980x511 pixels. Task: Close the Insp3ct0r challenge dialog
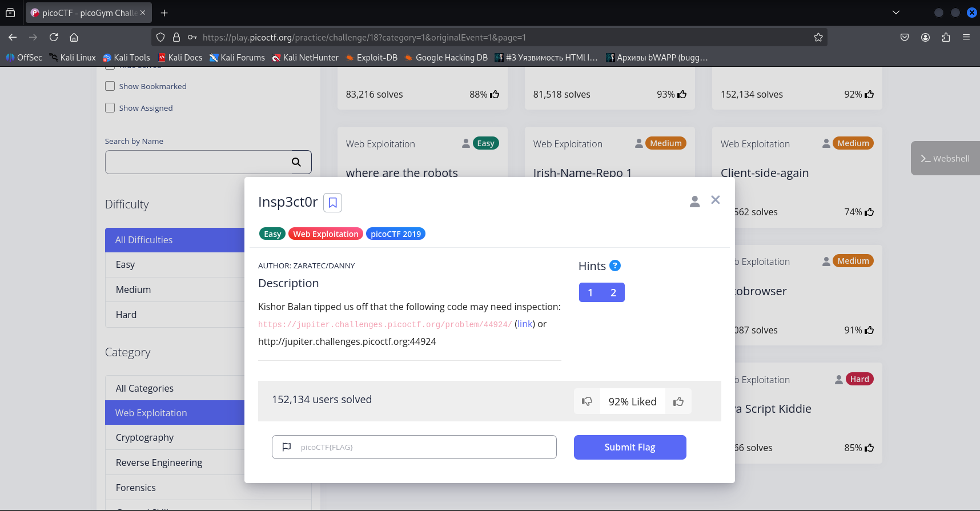click(x=715, y=200)
